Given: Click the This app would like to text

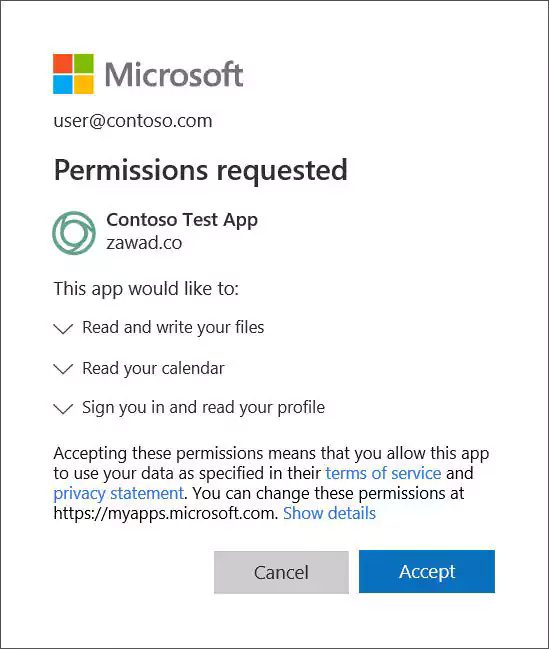Looking at the screenshot, I should 146,288.
